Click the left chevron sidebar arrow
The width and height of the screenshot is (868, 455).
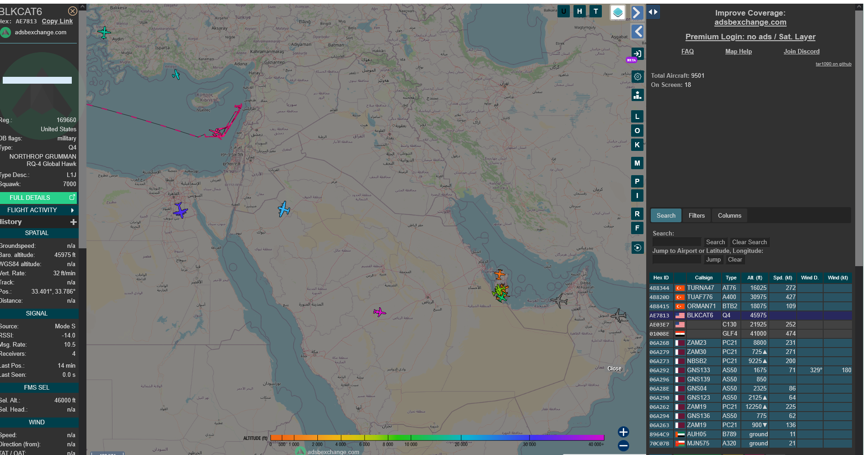pos(637,32)
